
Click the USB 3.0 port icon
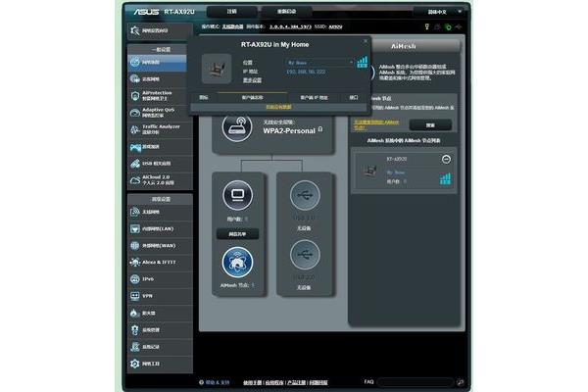305,195
